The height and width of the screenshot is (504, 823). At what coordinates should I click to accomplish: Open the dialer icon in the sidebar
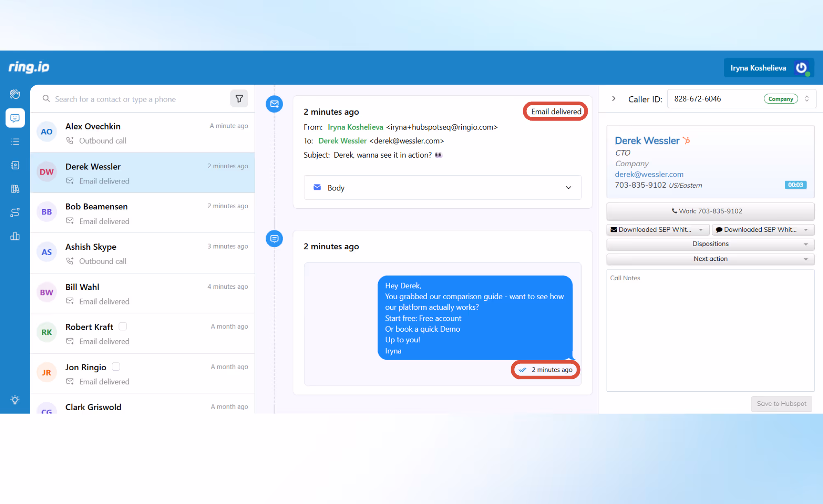pos(15,94)
